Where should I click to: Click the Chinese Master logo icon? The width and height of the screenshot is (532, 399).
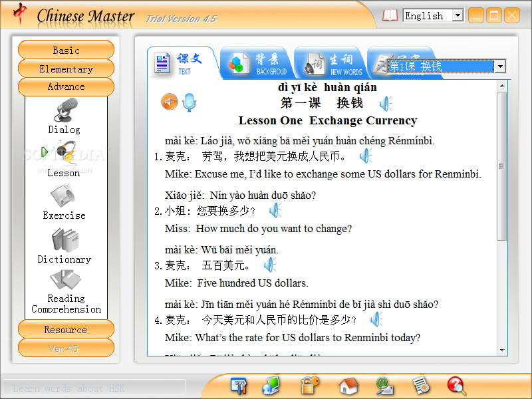20,13
